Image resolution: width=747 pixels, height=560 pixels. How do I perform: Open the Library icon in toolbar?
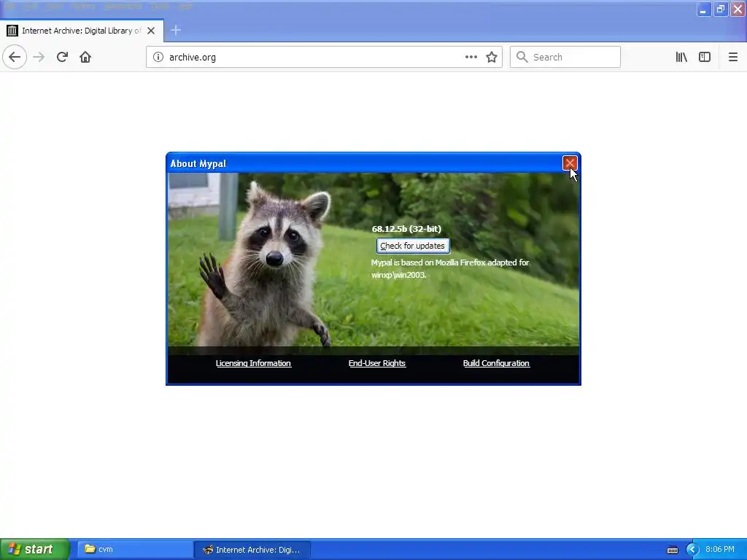click(x=681, y=57)
